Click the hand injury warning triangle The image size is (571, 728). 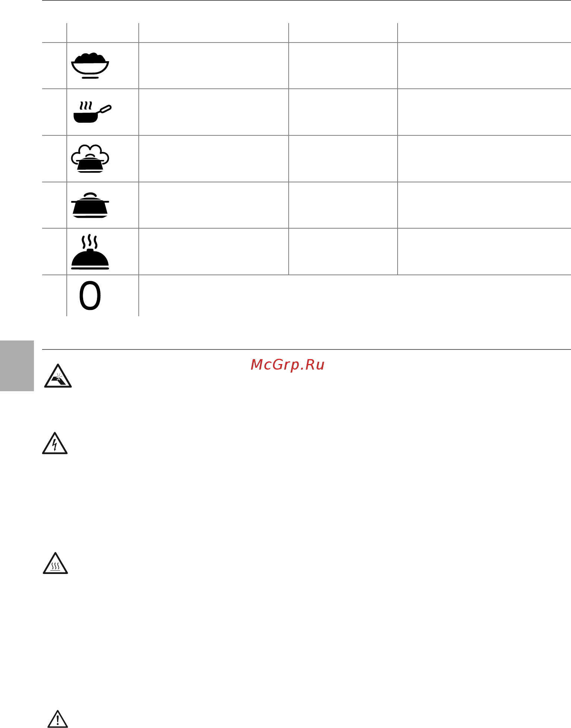[x=58, y=376]
